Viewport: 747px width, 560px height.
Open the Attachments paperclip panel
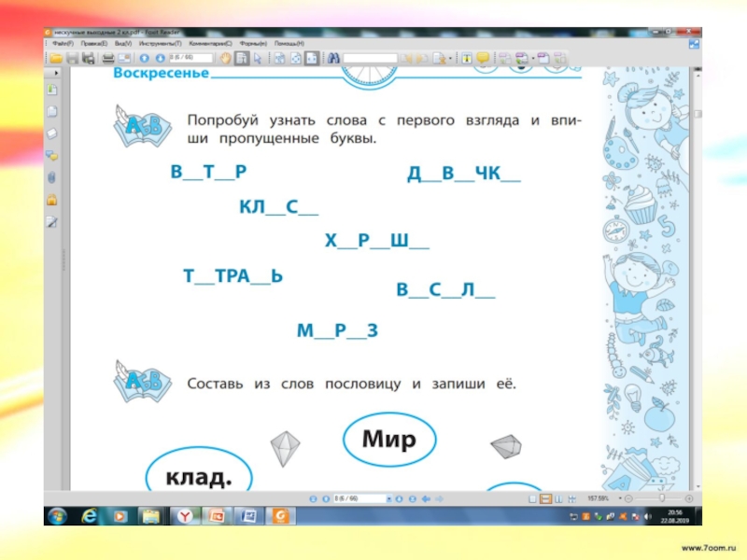click(x=52, y=177)
